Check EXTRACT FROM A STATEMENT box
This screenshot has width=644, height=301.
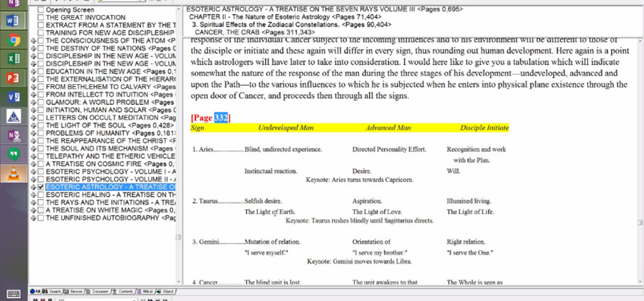(41, 25)
